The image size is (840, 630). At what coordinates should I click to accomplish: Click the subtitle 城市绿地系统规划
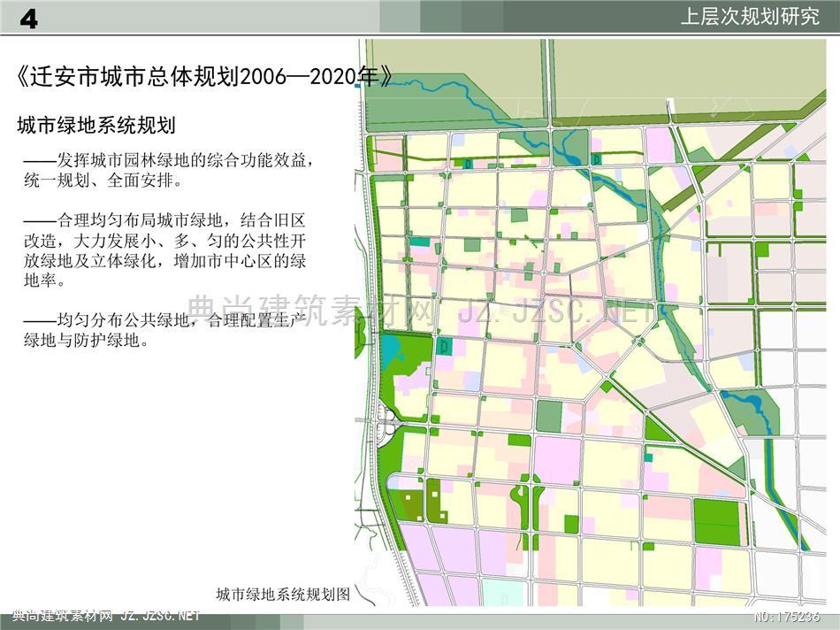[96, 126]
